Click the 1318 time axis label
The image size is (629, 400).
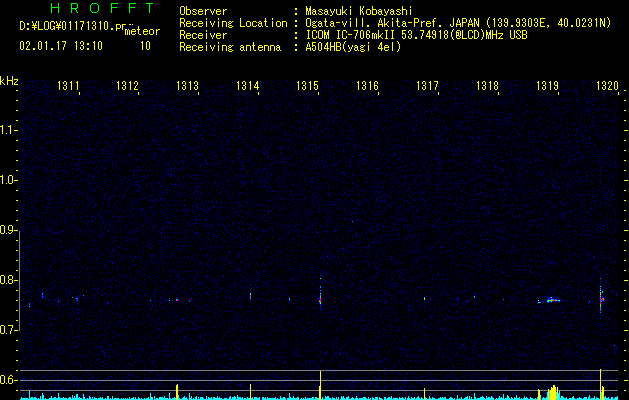click(x=487, y=85)
